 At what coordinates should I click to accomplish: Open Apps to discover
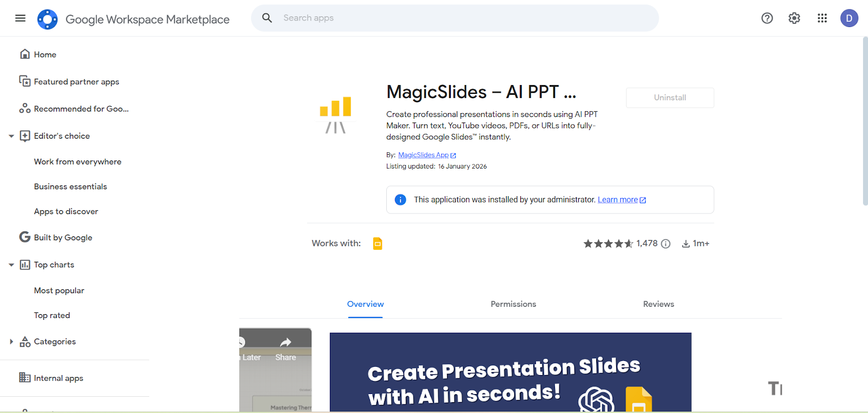[x=66, y=211]
